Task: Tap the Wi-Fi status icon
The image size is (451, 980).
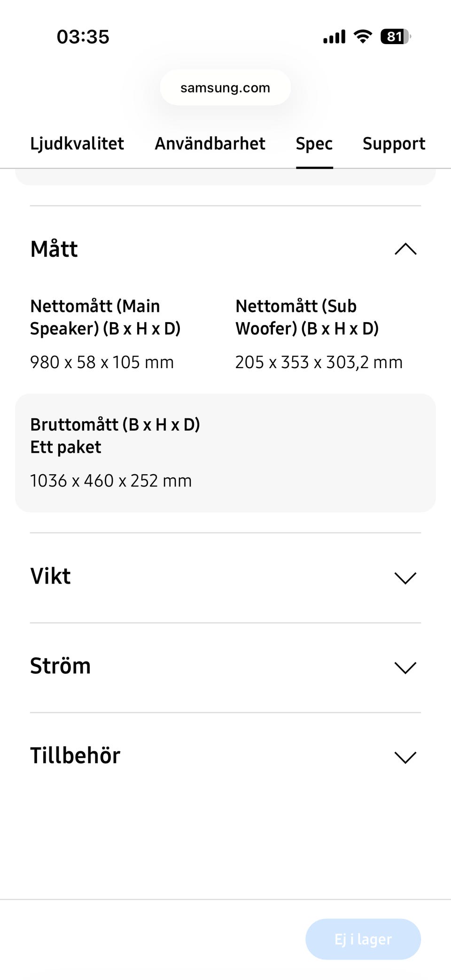Action: pyautogui.click(x=362, y=36)
